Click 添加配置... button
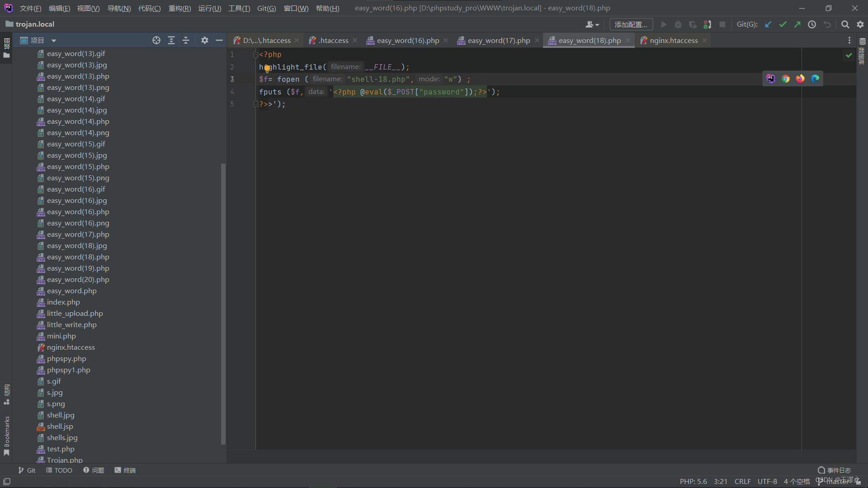Image resolution: width=868 pixels, height=488 pixels. (631, 24)
